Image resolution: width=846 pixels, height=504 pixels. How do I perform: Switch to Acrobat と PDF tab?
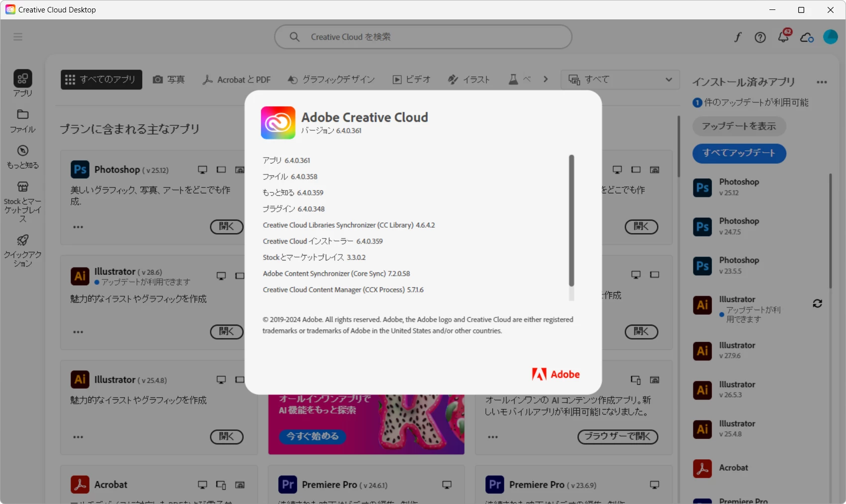pos(237,80)
